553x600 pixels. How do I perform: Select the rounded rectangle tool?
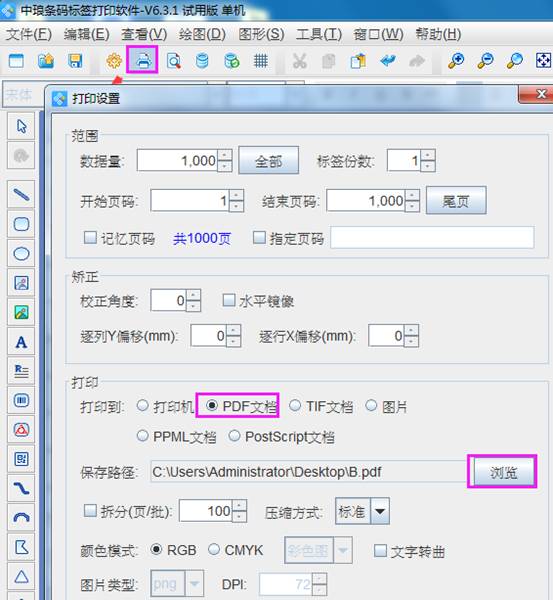[21, 224]
